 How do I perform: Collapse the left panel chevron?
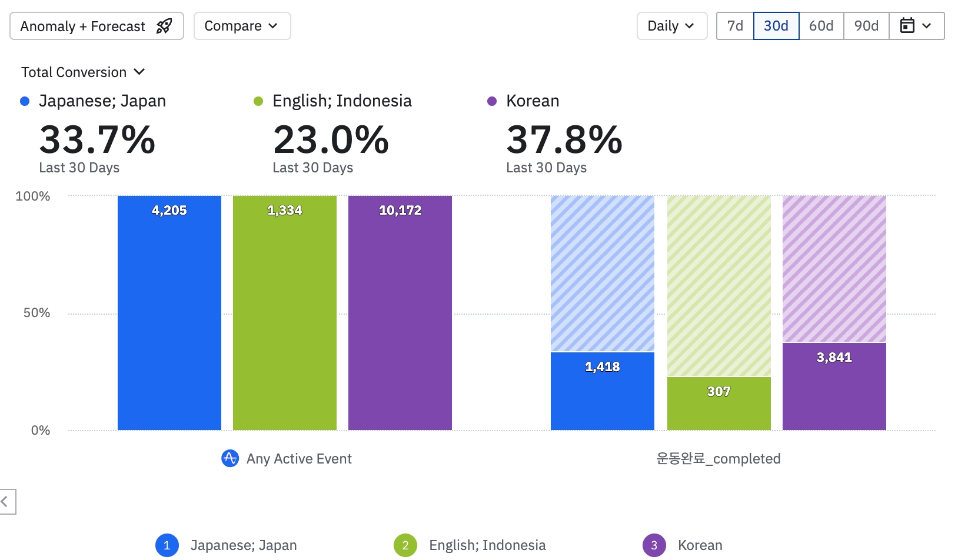pyautogui.click(x=5, y=502)
